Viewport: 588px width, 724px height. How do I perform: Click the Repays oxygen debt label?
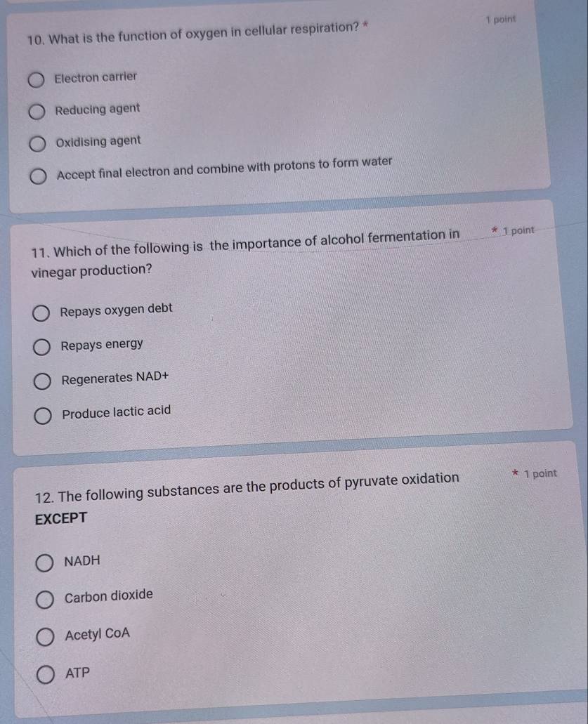tap(116, 310)
